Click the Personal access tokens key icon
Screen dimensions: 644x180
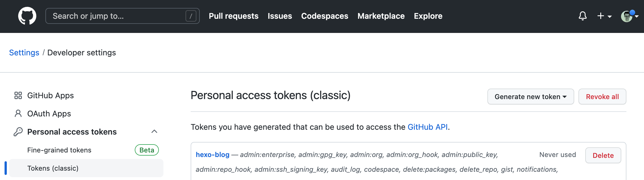(18, 132)
